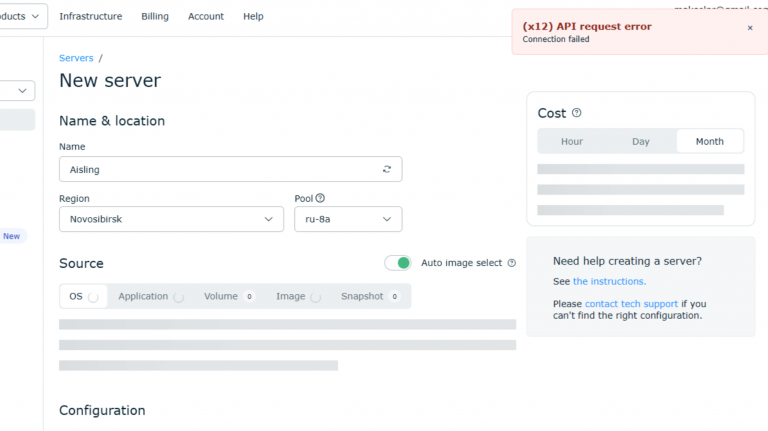The image size is (768, 431).
Task: Click the Cost help question icon
Action: pyautogui.click(x=576, y=113)
